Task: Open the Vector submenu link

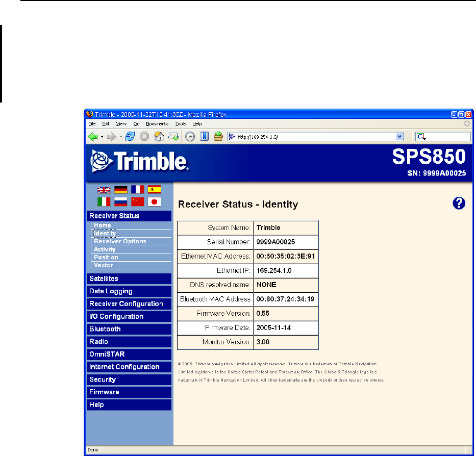Action: click(104, 265)
